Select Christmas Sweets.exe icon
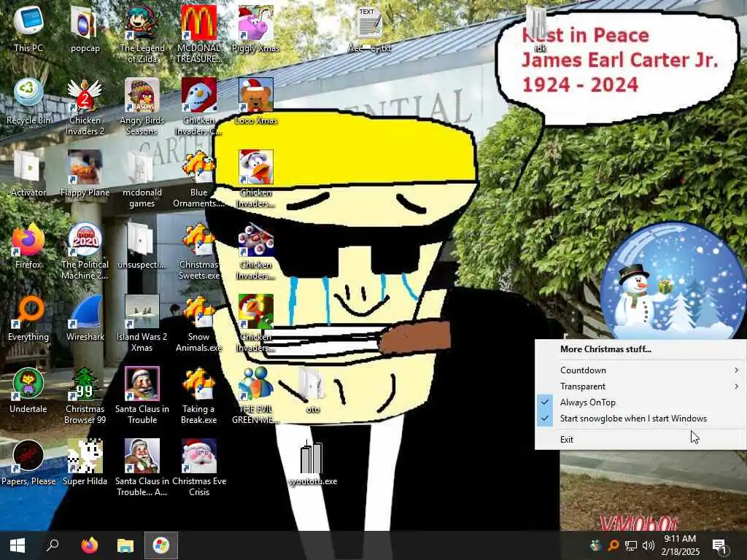 click(198, 252)
